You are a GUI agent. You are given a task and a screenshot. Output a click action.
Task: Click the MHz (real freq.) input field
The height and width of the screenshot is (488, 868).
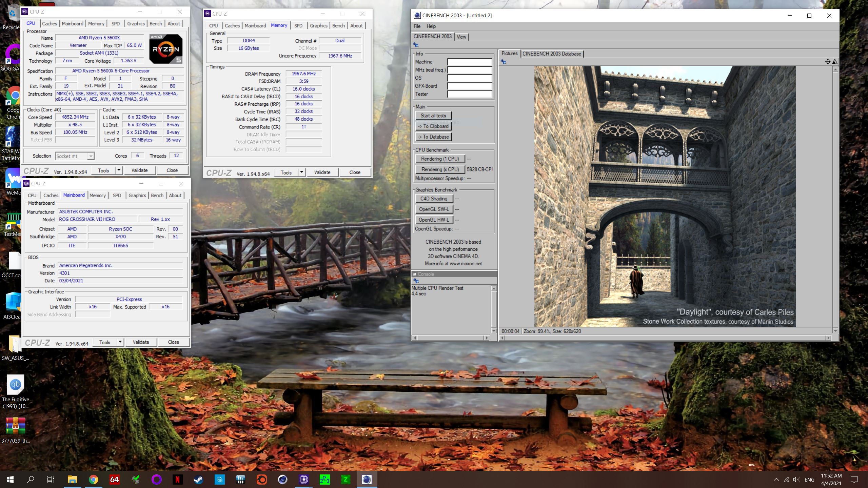470,70
